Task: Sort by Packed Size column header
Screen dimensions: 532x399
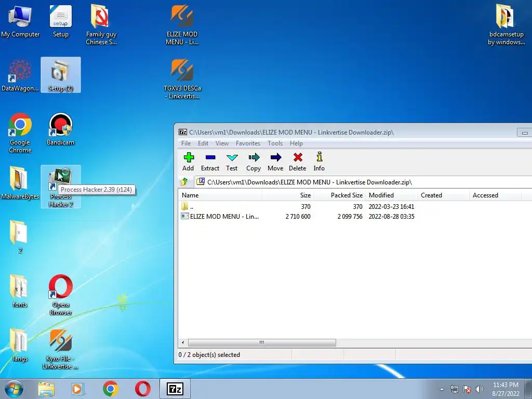Action: click(x=340, y=195)
